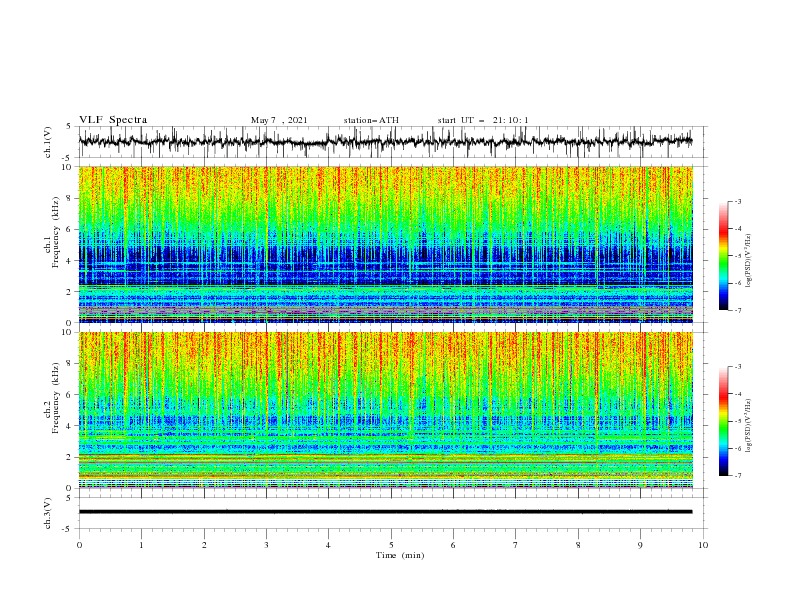
Task: Click the ch.1 "Frequency (kHz)" axis label
Action: point(56,233)
